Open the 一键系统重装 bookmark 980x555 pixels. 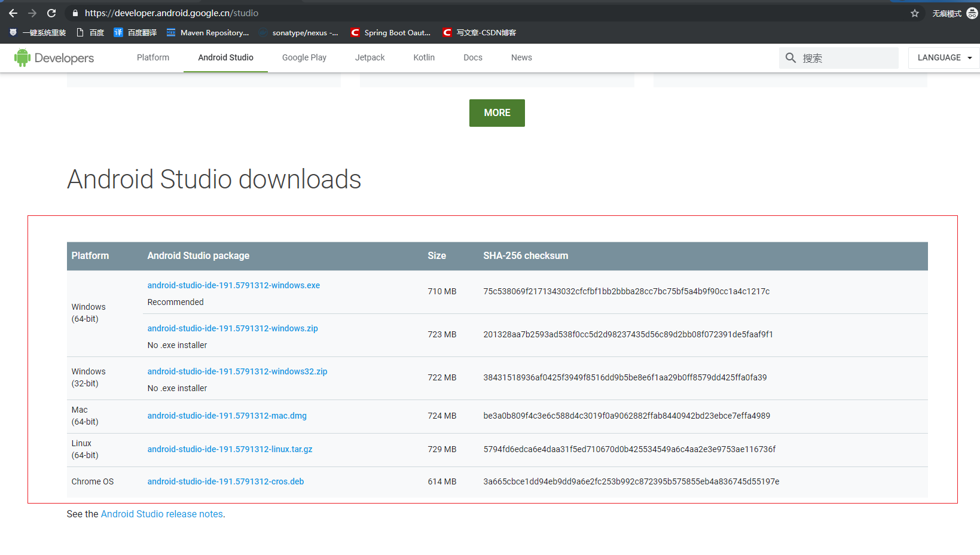[38, 32]
